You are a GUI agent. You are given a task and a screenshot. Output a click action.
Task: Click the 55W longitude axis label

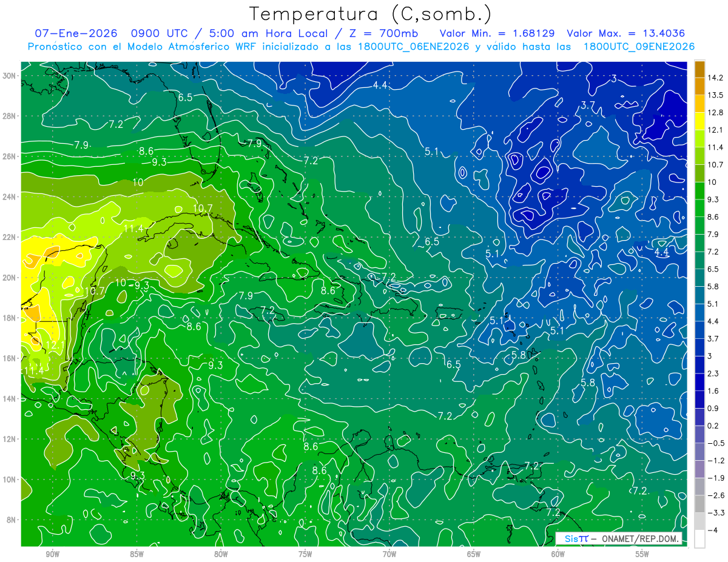pyautogui.click(x=642, y=554)
